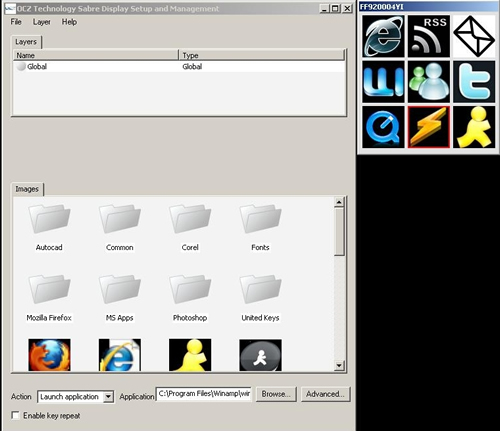Pick the grey round AIM image thumbnail

(260, 355)
